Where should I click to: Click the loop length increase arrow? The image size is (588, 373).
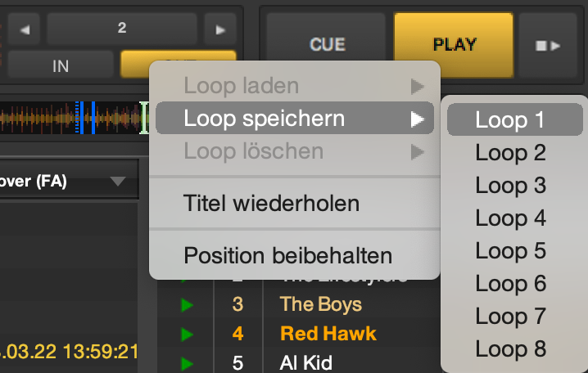point(219,29)
